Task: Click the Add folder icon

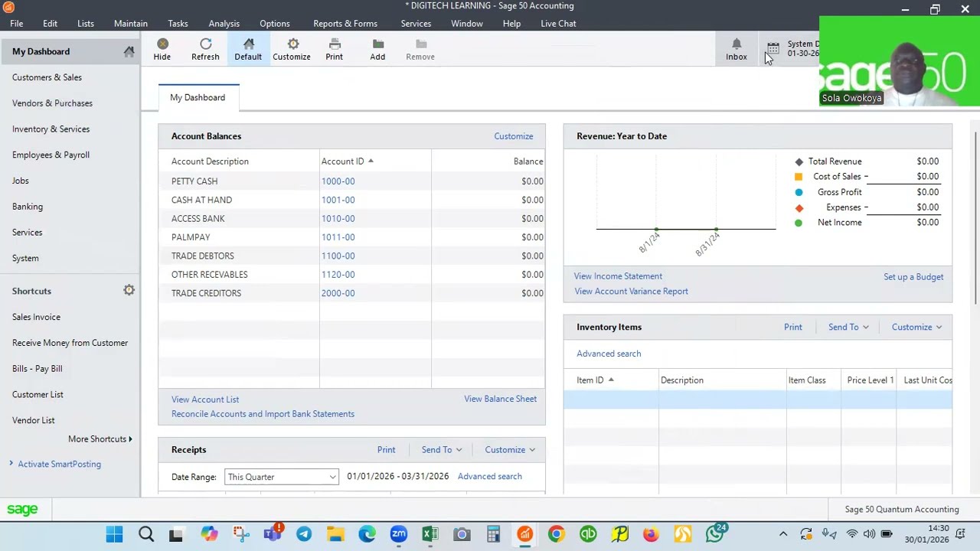Action: coord(377,44)
